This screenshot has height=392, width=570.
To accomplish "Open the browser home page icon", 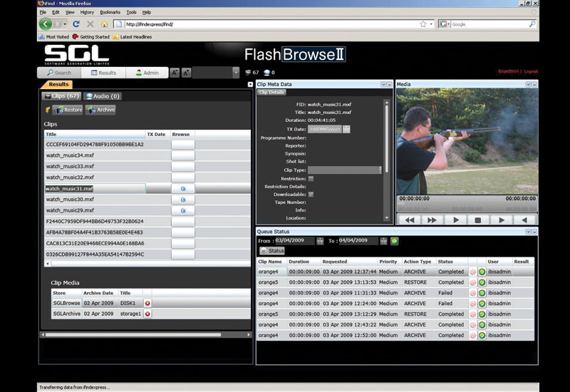I will tap(104, 24).
